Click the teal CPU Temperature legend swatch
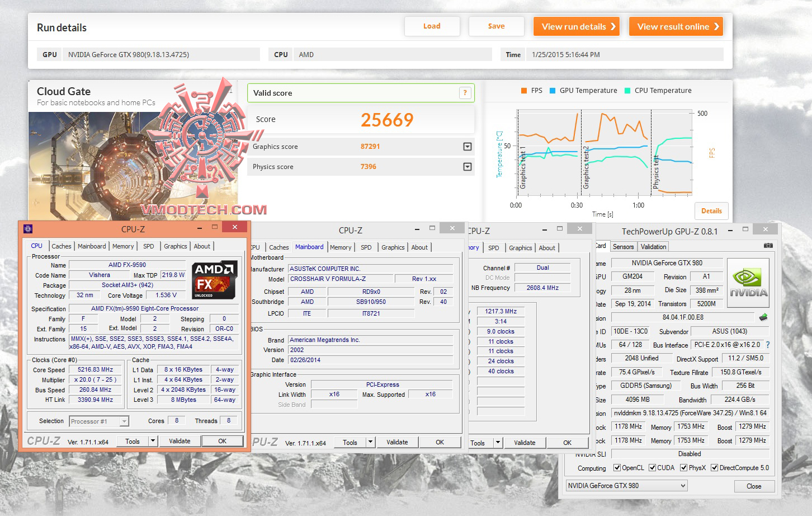This screenshot has height=516, width=812. click(627, 91)
